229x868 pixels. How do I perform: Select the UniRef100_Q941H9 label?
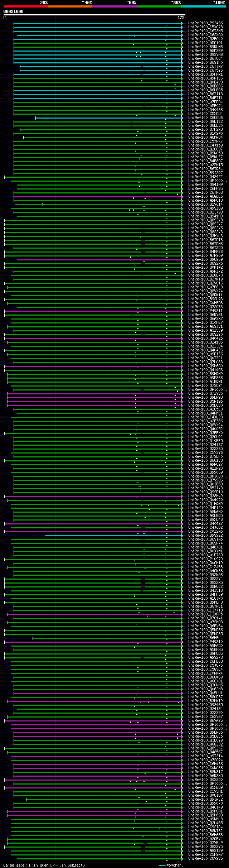tap(205, 185)
